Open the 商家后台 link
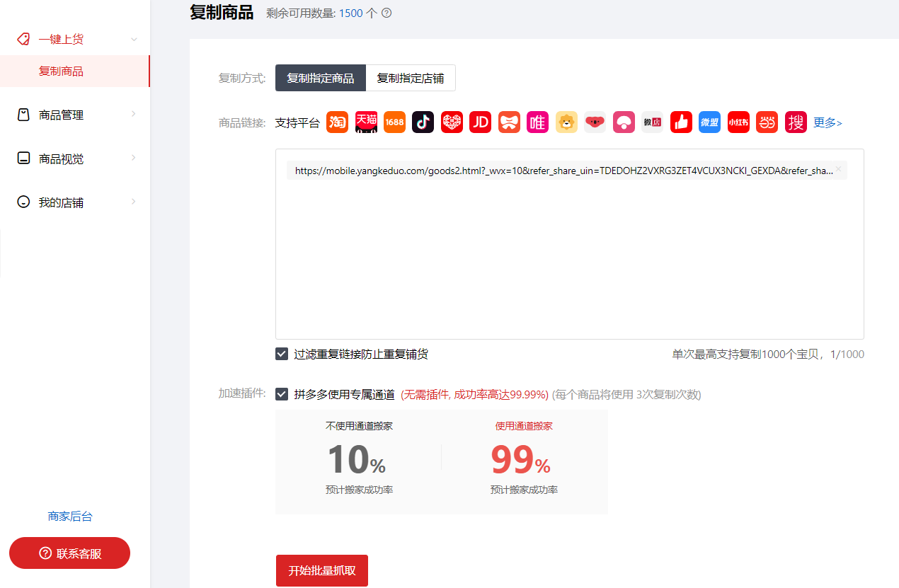 coord(70,517)
